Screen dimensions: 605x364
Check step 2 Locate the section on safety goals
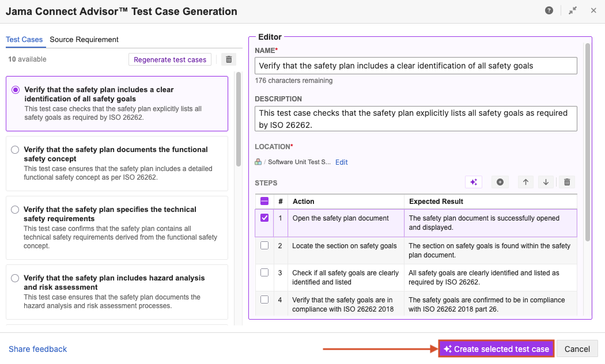point(264,245)
